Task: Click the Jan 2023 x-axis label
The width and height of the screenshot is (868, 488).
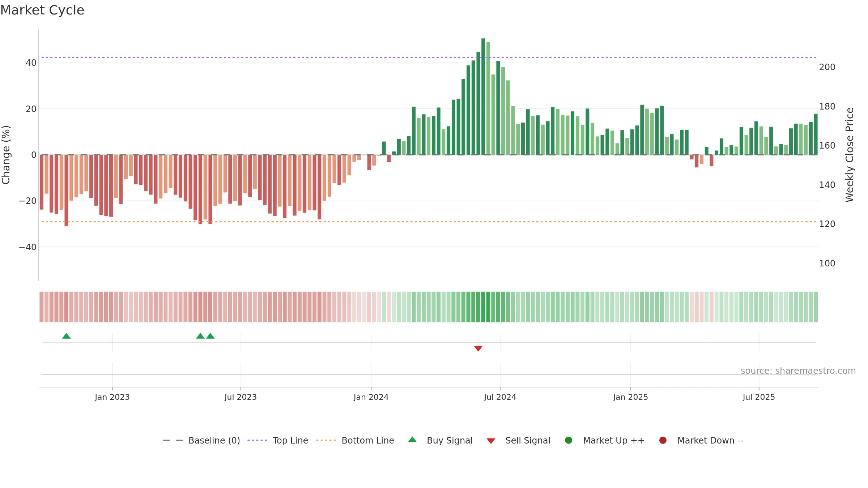Action: click(x=112, y=397)
